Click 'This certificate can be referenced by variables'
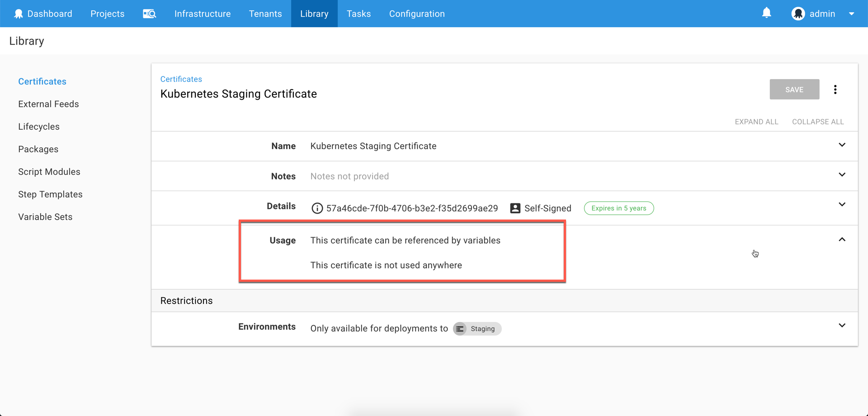Image resolution: width=868 pixels, height=416 pixels. point(405,240)
